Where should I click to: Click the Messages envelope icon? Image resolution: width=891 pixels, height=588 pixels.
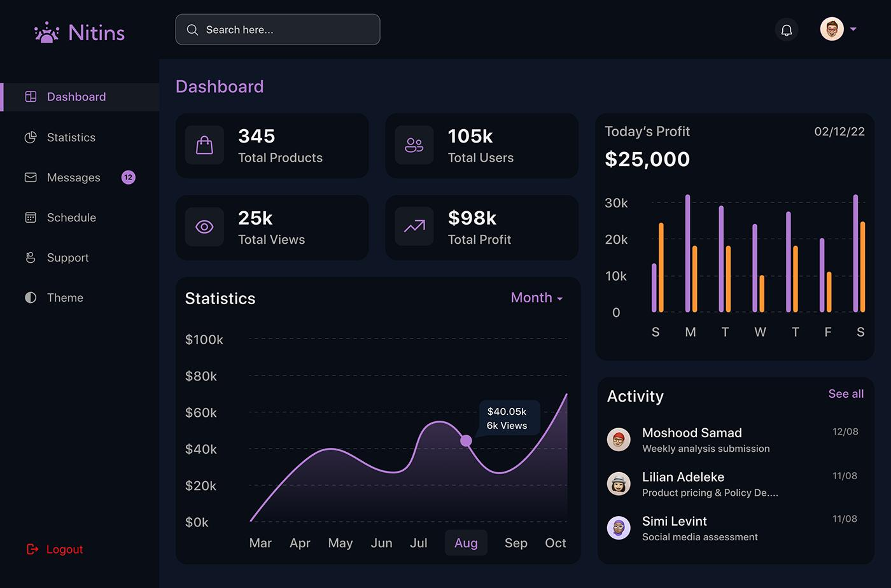[x=31, y=178]
